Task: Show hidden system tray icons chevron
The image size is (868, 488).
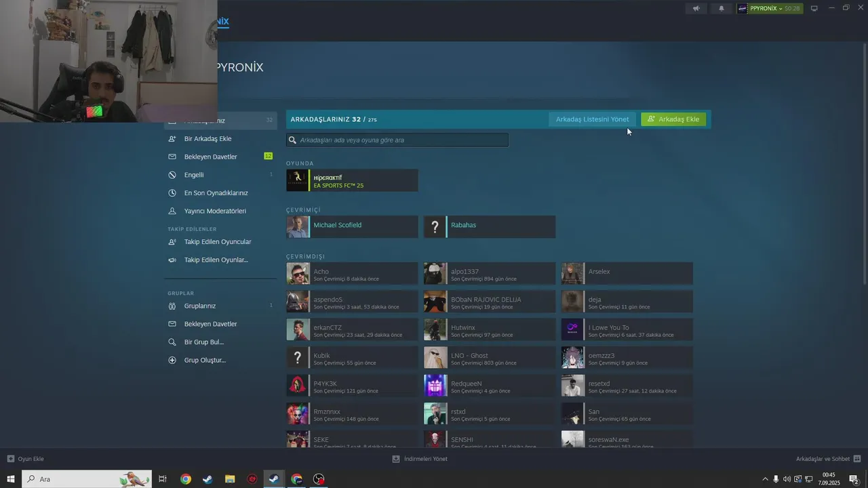Action: click(766, 479)
